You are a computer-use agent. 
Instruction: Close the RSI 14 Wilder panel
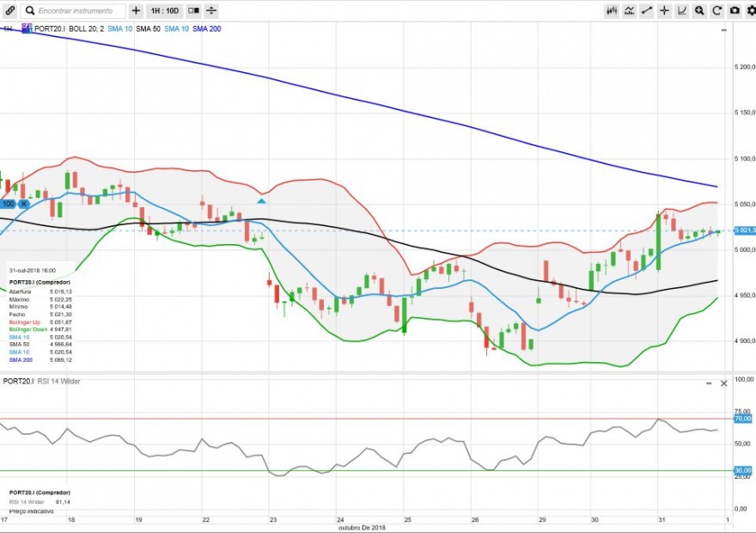pos(723,383)
